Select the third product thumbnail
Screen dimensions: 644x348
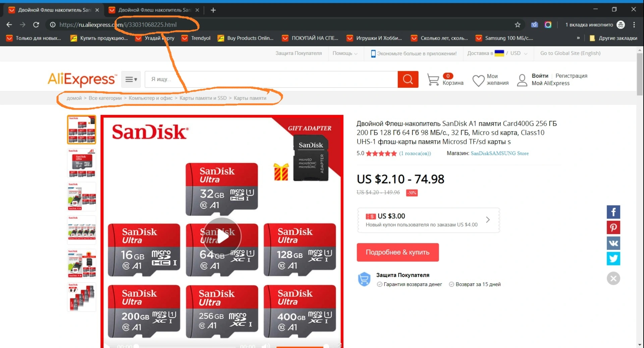click(x=82, y=196)
